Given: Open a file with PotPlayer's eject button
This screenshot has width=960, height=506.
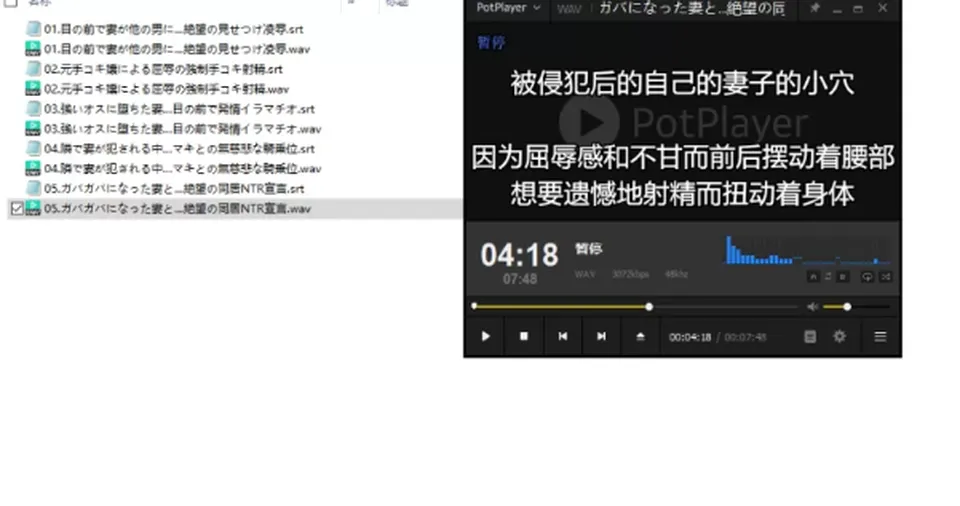Looking at the screenshot, I should [x=640, y=336].
